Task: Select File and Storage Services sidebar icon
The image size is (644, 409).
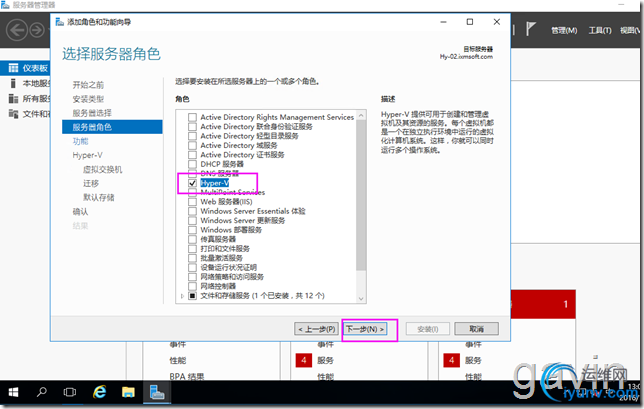Action: (x=13, y=114)
